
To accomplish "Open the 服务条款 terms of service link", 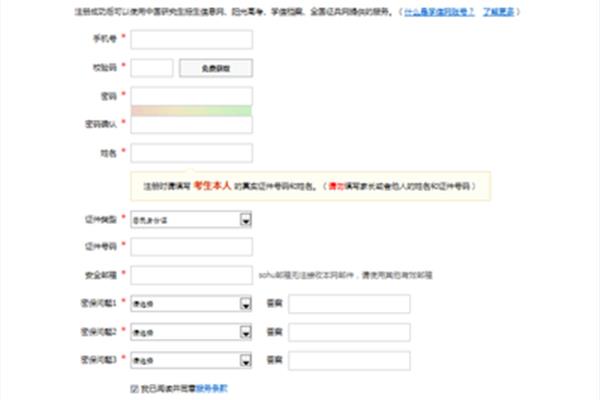I will 212,389.
